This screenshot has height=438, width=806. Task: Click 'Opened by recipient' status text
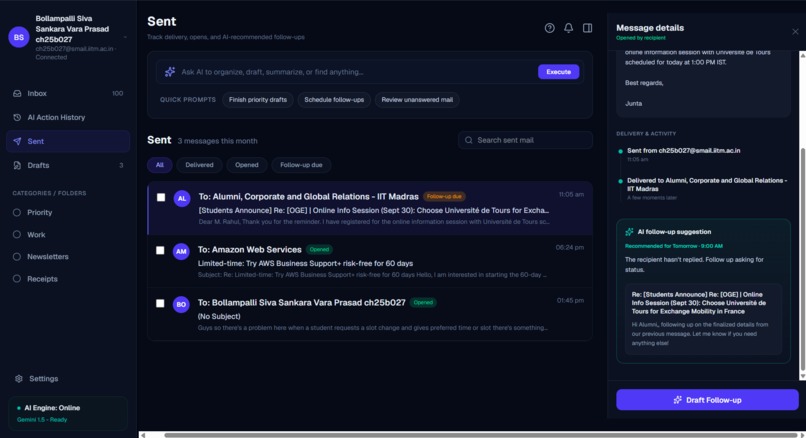(x=640, y=38)
